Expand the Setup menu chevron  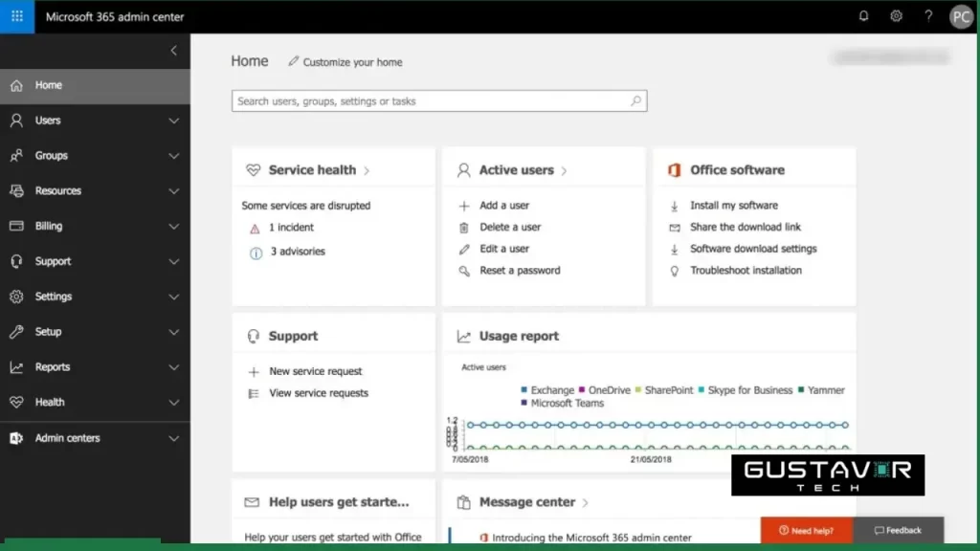point(174,332)
